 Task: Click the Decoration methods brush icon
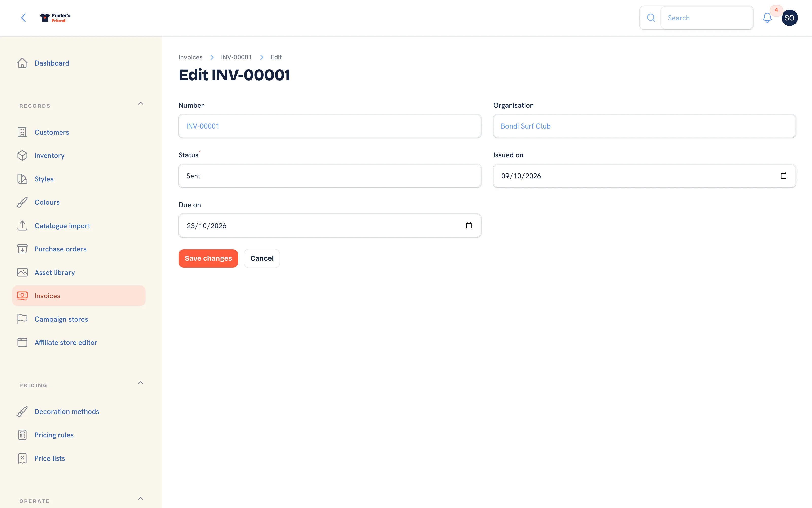click(22, 411)
